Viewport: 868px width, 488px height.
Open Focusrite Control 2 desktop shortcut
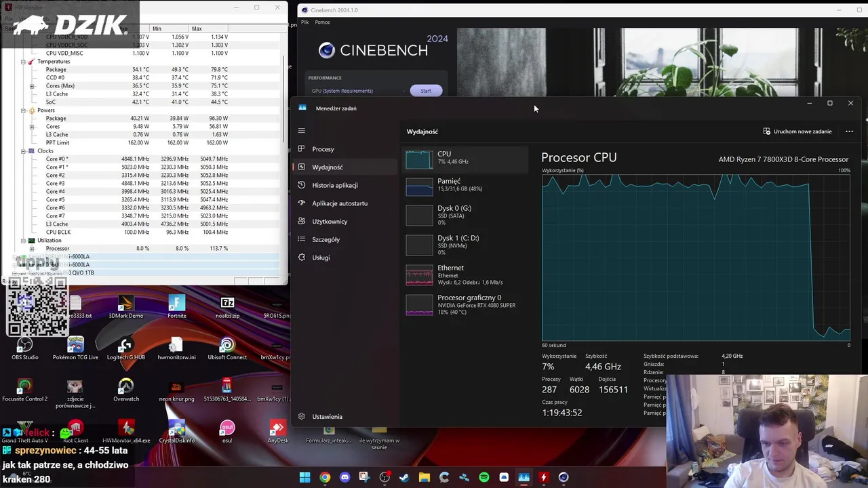tap(25, 390)
